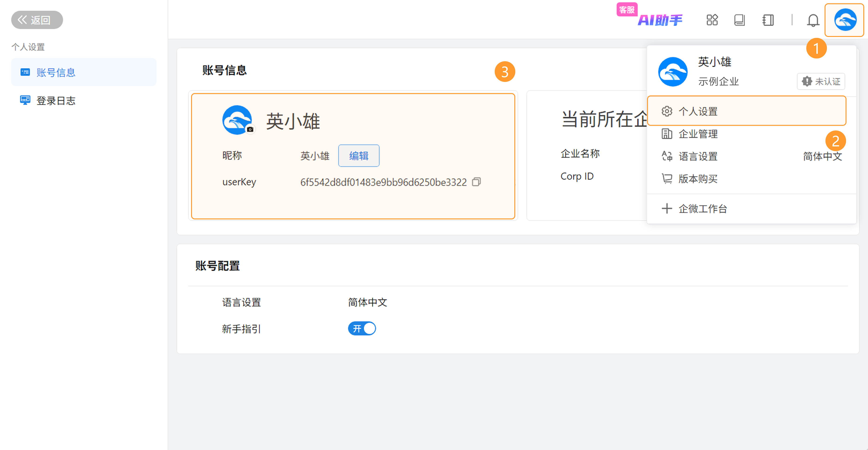Screen dimensions: 868x450
Task: Click the 编辑 button next to nickname
Action: pyautogui.click(x=359, y=156)
